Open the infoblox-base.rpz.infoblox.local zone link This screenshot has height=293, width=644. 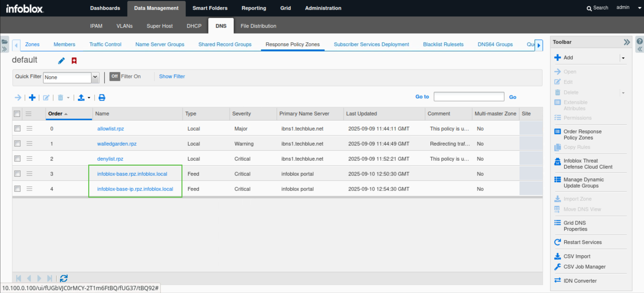tap(132, 174)
